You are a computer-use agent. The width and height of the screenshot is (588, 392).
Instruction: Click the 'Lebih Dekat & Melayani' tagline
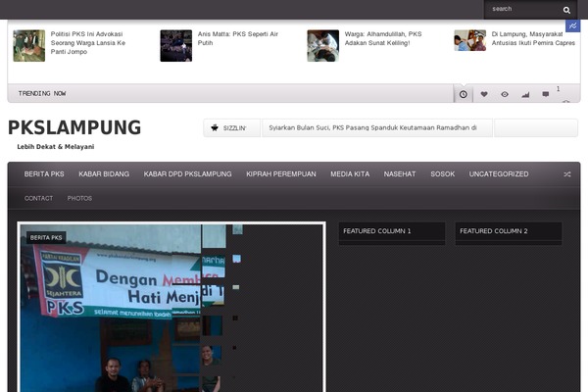pyautogui.click(x=56, y=147)
